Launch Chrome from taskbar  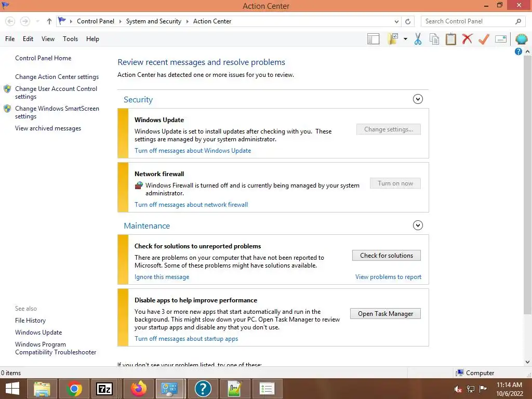[x=74, y=389]
